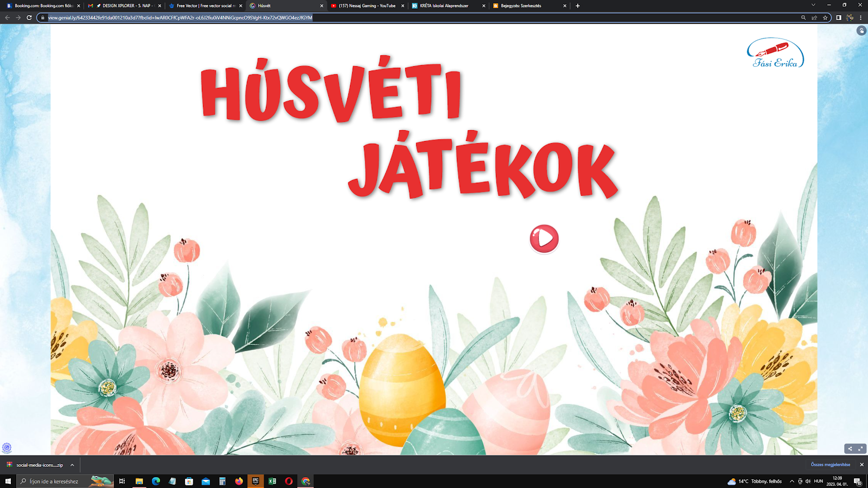Click the Genially logo badge at bottom left

pyautogui.click(x=7, y=448)
